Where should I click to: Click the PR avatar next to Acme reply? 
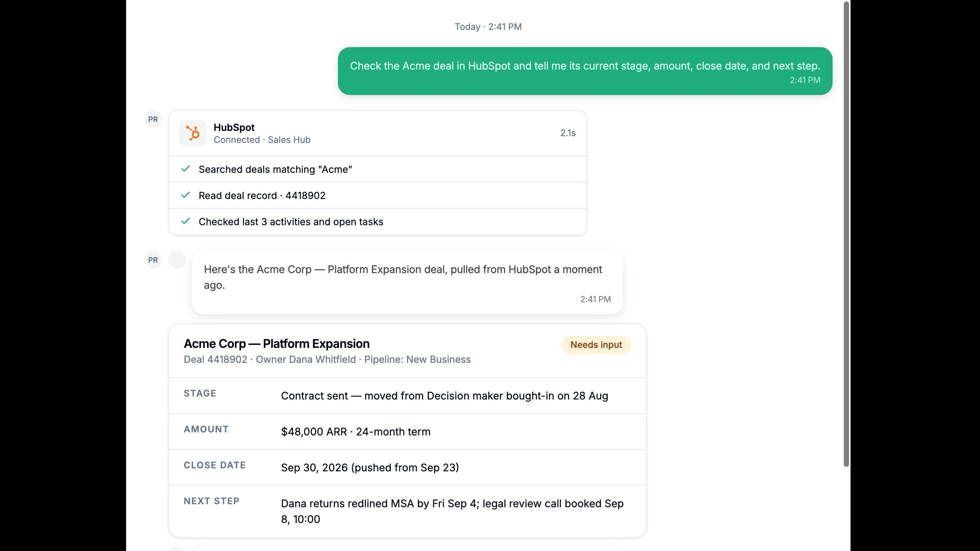153,260
